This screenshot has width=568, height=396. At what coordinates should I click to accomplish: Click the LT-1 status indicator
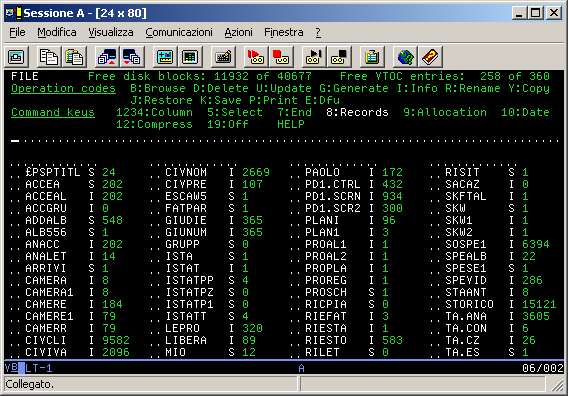(39, 368)
